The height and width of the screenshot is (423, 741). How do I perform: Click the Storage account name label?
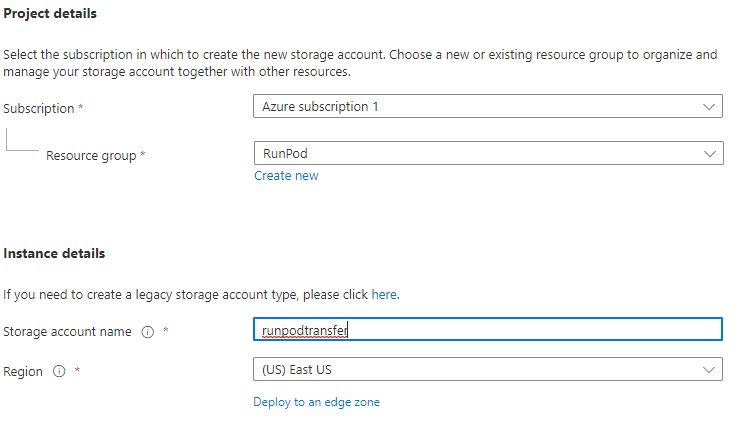[x=68, y=332]
